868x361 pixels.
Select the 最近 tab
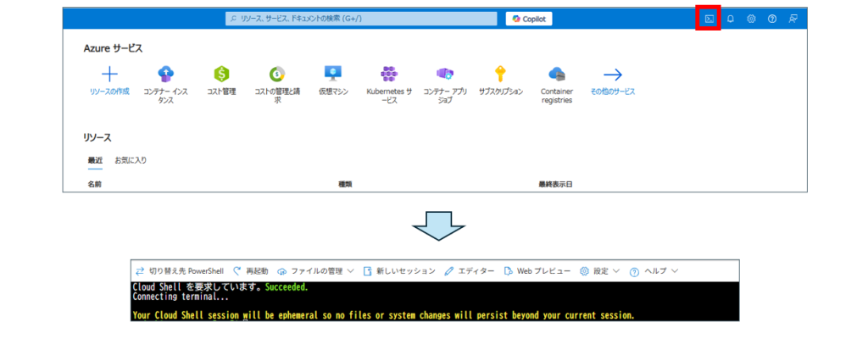coord(95,160)
